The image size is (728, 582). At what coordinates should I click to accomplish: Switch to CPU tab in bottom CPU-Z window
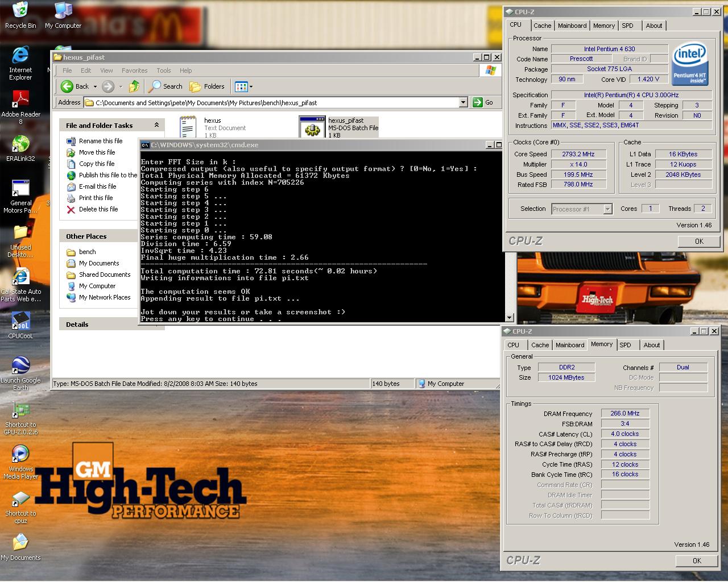pos(513,345)
